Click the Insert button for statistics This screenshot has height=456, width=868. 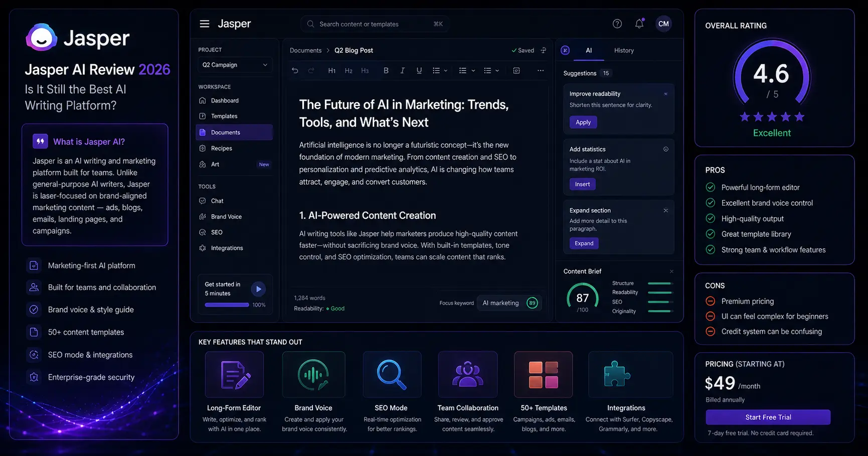point(582,184)
